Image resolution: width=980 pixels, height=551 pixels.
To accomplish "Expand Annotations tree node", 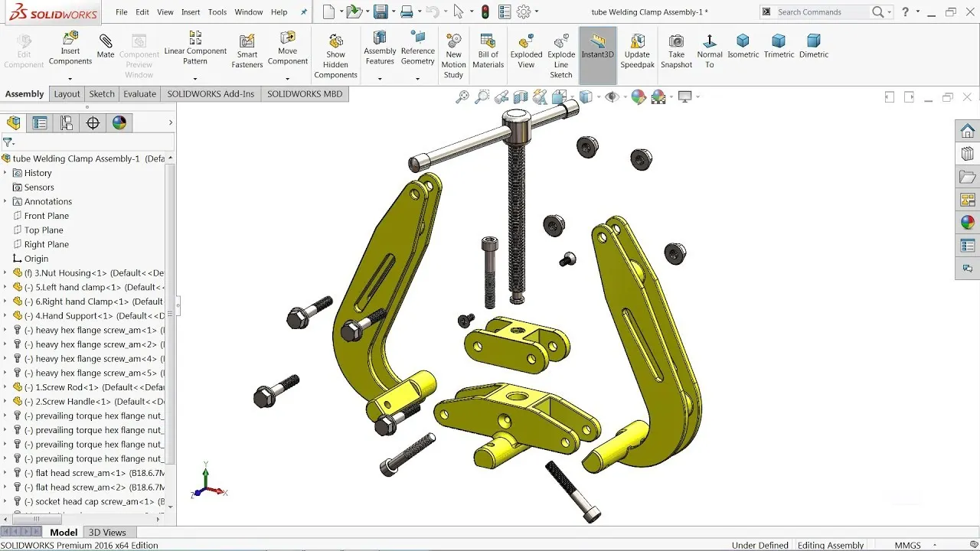I will coord(5,201).
